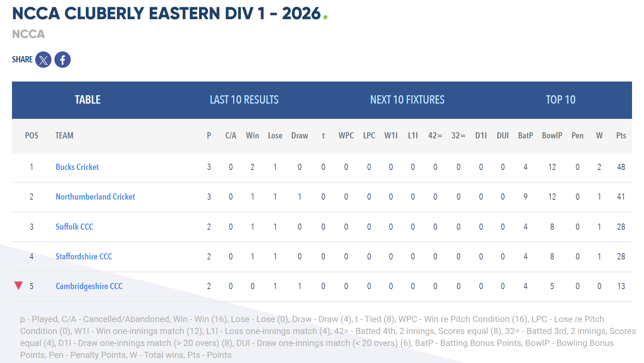This screenshot has height=363, width=644.
Task: Click the NCCA subtitle below heading
Action: pos(29,34)
